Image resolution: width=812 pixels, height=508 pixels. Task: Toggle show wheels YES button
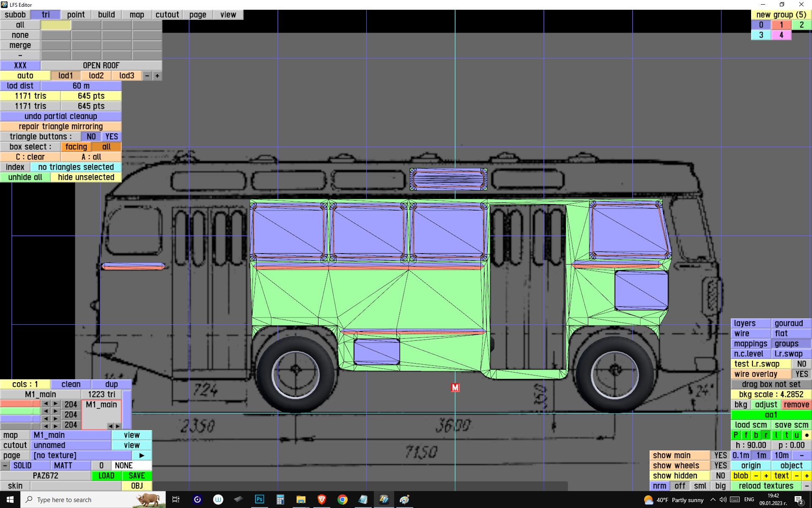tap(720, 466)
